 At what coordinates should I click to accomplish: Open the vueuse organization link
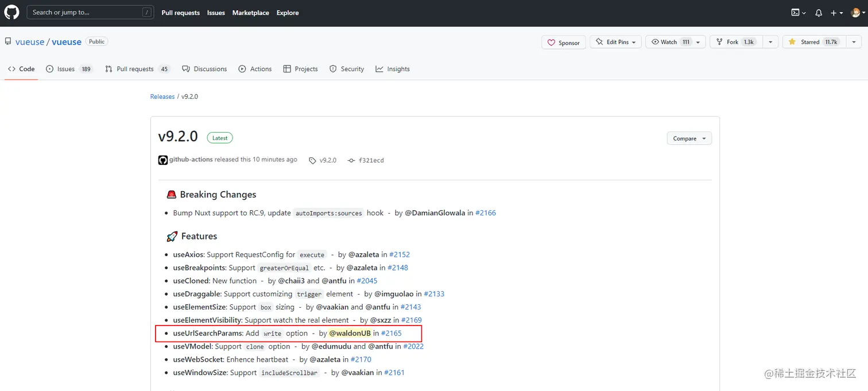pyautogui.click(x=30, y=42)
